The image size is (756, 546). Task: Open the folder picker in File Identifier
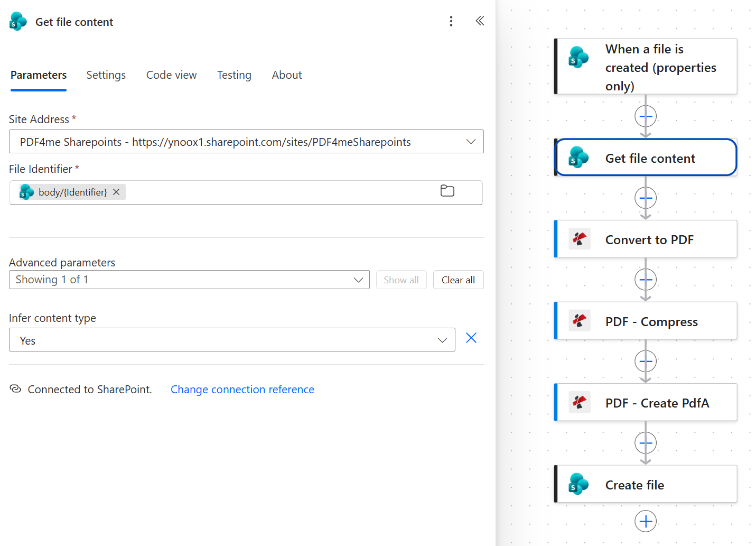pos(447,191)
